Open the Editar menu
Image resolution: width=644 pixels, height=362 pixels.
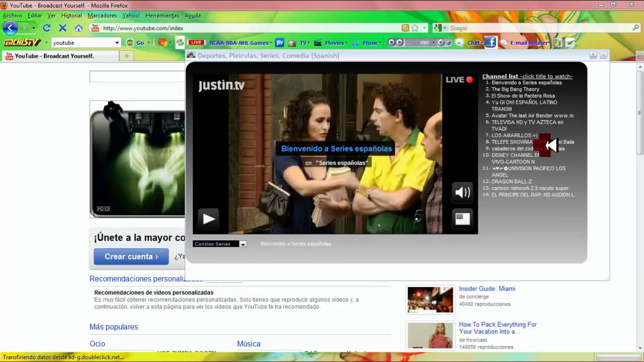[x=35, y=16]
